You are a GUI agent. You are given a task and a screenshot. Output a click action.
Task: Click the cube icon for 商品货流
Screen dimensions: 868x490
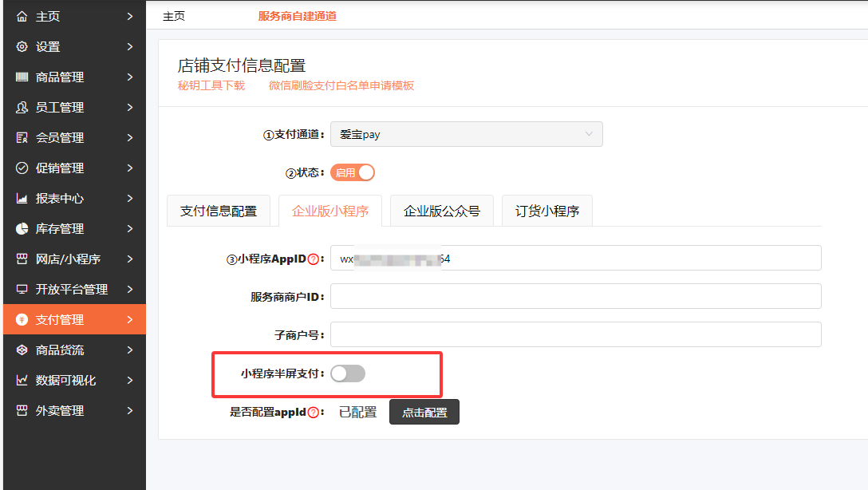pos(22,350)
